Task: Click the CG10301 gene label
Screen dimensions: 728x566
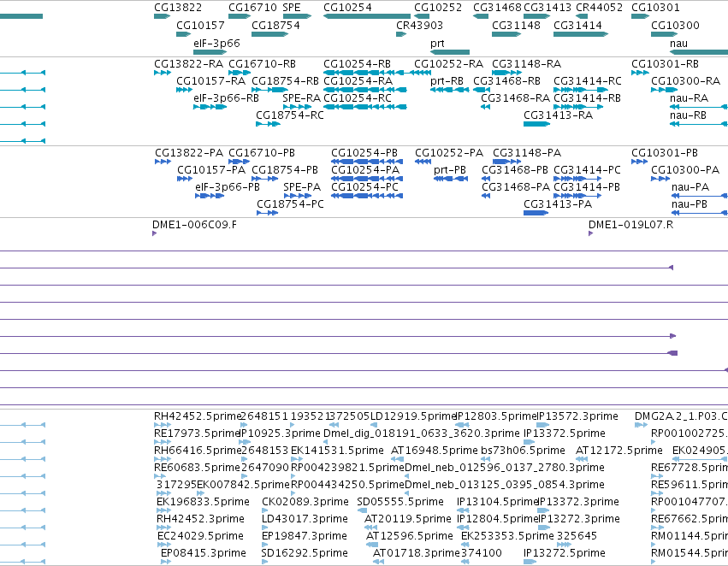Action: tap(655, 8)
